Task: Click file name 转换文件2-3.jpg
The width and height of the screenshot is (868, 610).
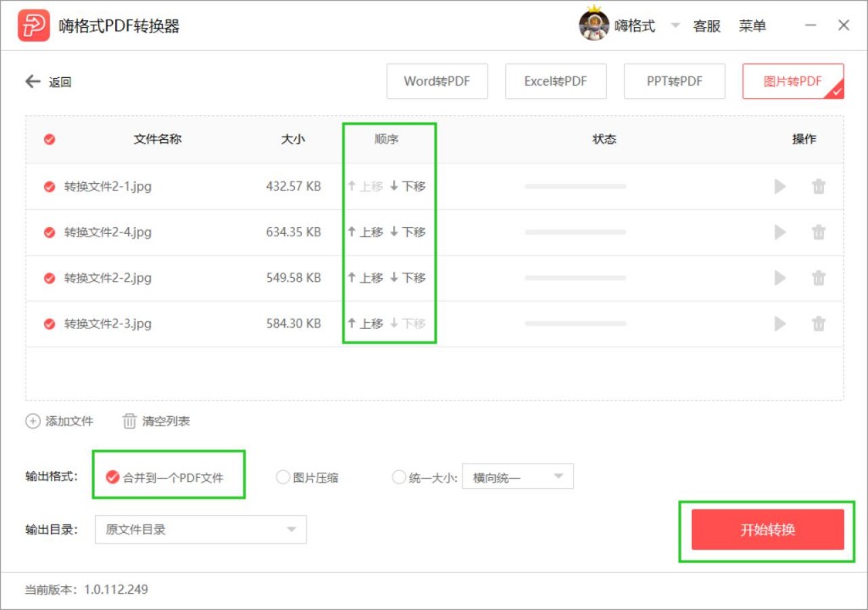Action: click(x=108, y=324)
